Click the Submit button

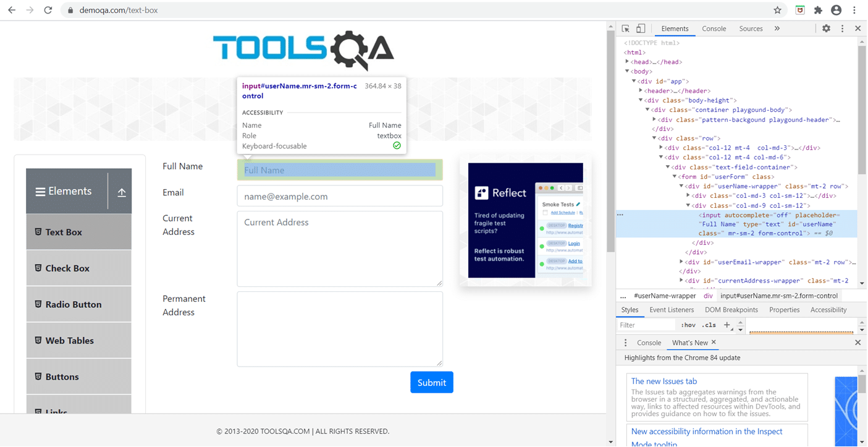[432, 382]
